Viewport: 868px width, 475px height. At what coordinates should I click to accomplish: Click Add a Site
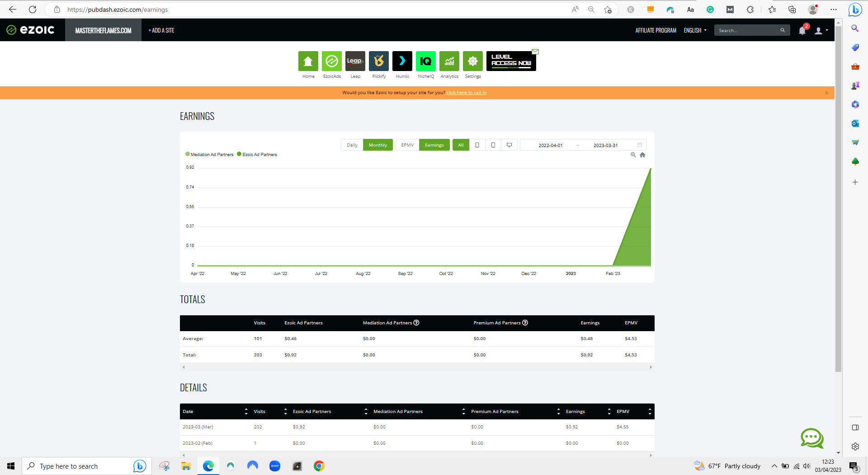(161, 30)
